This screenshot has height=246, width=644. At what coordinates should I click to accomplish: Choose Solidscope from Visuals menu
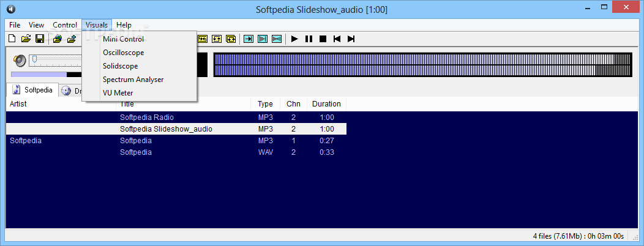pos(140,66)
